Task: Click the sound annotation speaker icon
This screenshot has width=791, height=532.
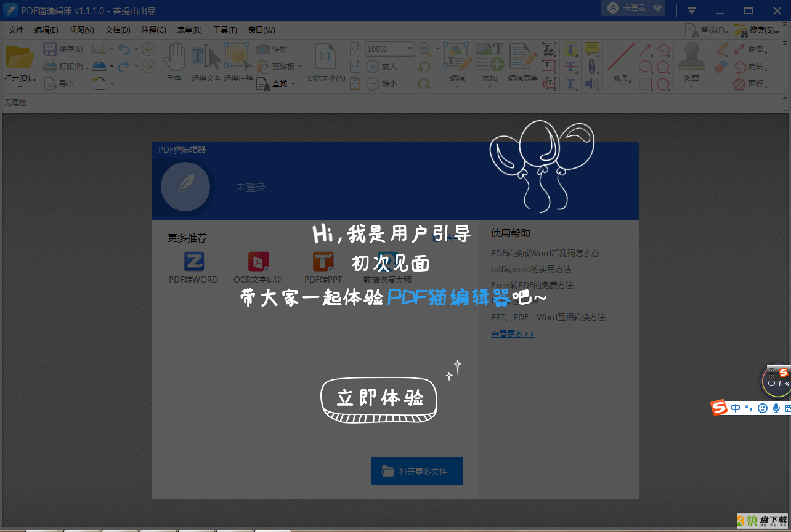Action: click(591, 83)
